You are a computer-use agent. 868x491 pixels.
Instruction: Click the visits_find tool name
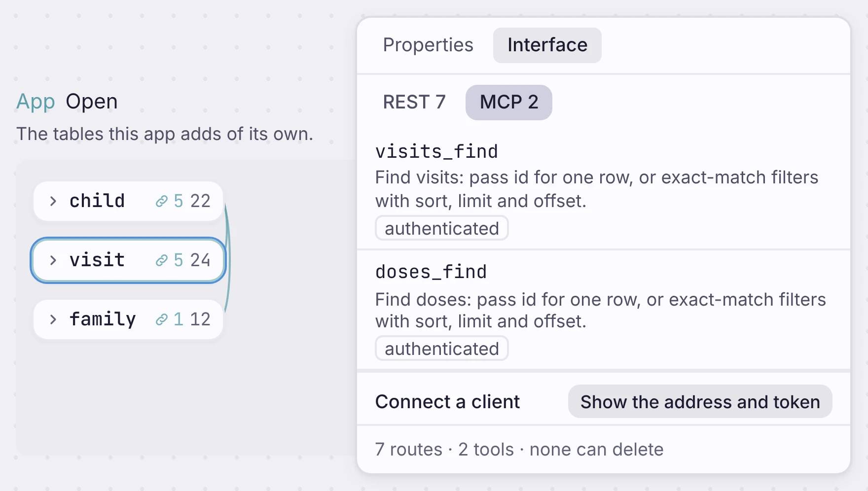pos(436,151)
